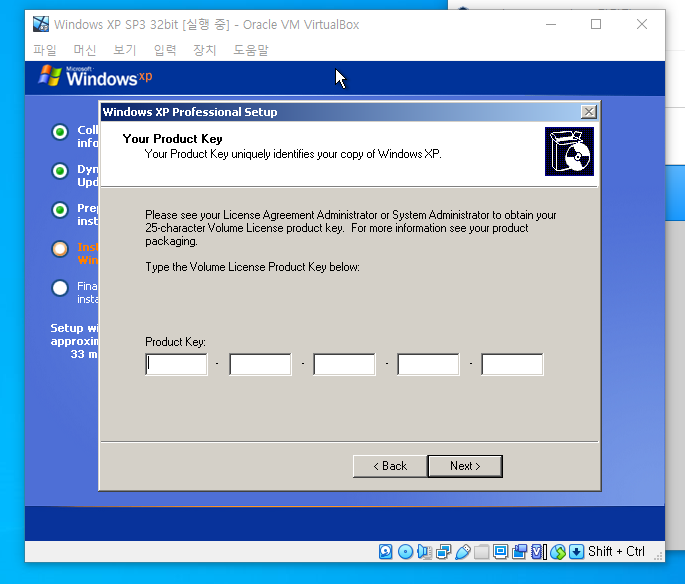This screenshot has width=685, height=584.
Task: Minimize the VirtualBox window
Action: [x=551, y=24]
